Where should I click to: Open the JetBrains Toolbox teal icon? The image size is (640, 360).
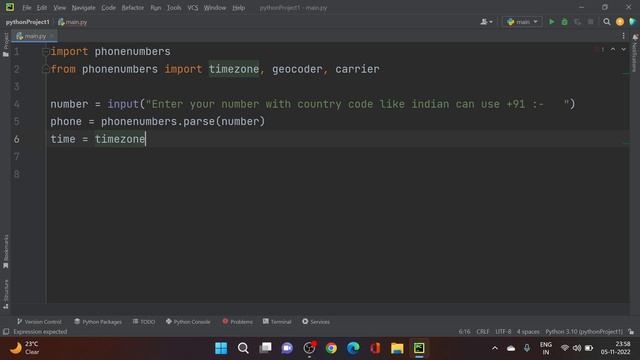click(633, 22)
